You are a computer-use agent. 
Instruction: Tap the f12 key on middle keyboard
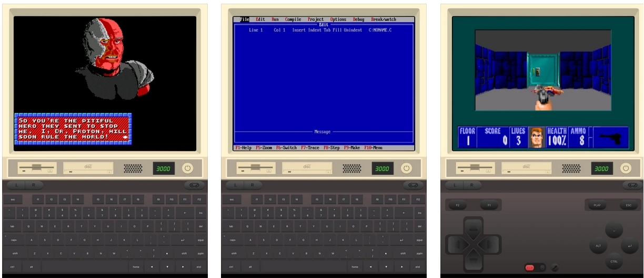418,200
